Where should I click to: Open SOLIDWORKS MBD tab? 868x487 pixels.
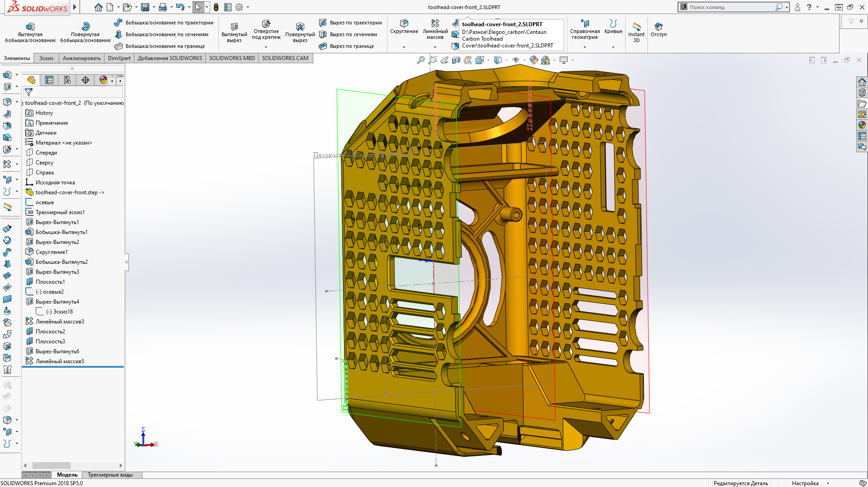coord(232,58)
